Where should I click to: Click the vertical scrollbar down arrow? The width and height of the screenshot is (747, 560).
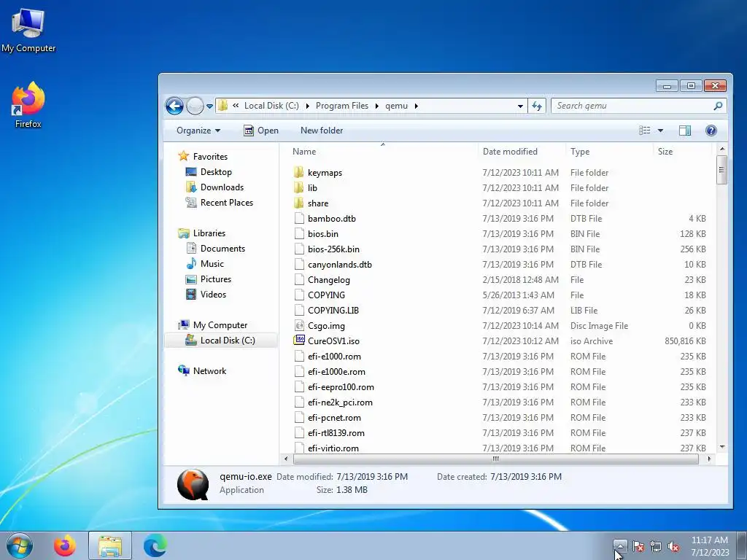[721, 447]
